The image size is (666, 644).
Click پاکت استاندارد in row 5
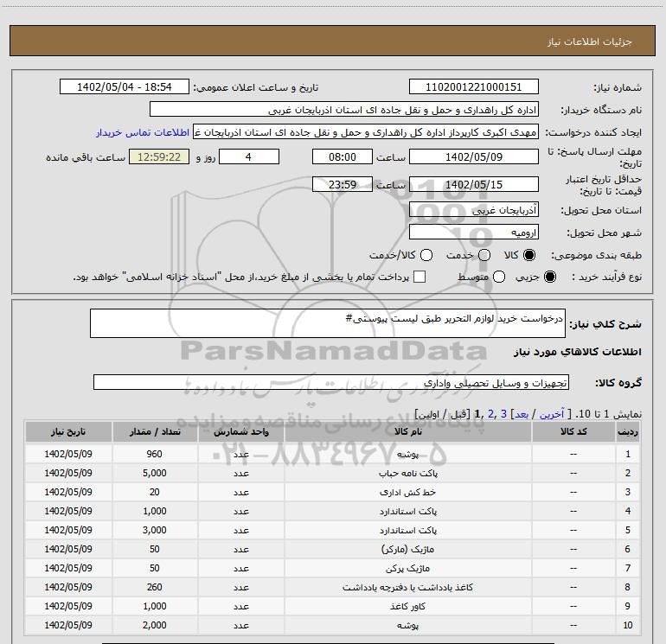(407, 530)
